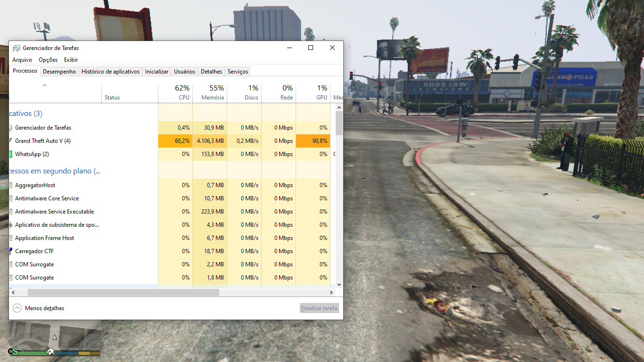This screenshot has height=362, width=644.
Task: Sort by the Memória column header
Action: [210, 93]
